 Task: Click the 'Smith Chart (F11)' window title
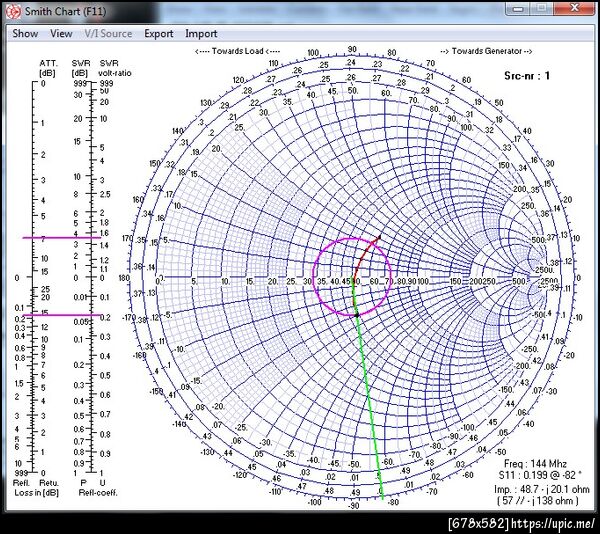(65, 11)
